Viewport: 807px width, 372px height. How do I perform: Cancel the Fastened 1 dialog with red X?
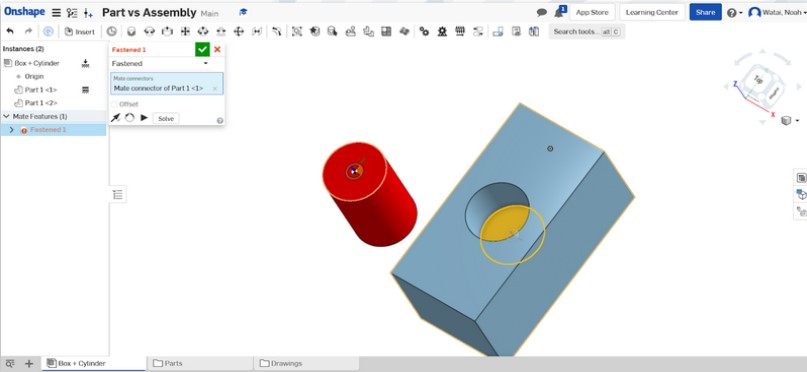point(217,49)
